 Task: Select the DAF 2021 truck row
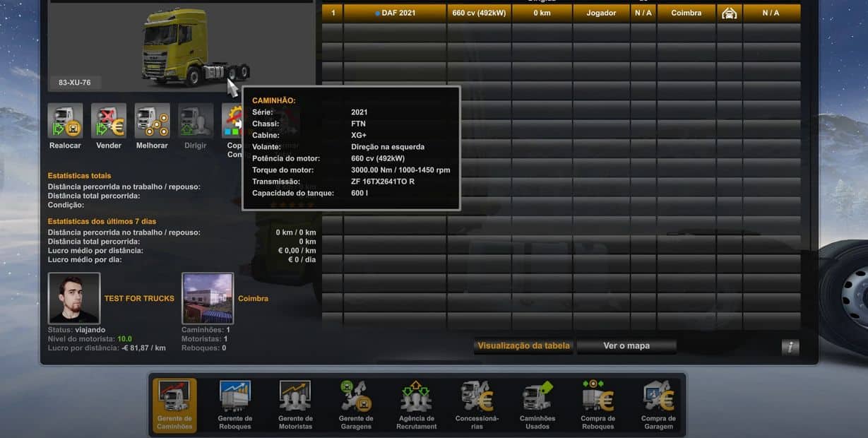pyautogui.click(x=395, y=13)
